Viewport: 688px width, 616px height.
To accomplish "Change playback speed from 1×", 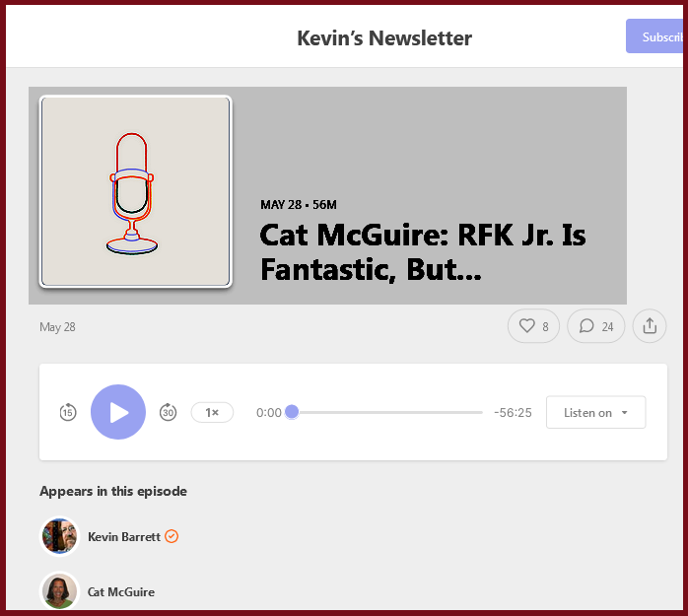I will (212, 412).
